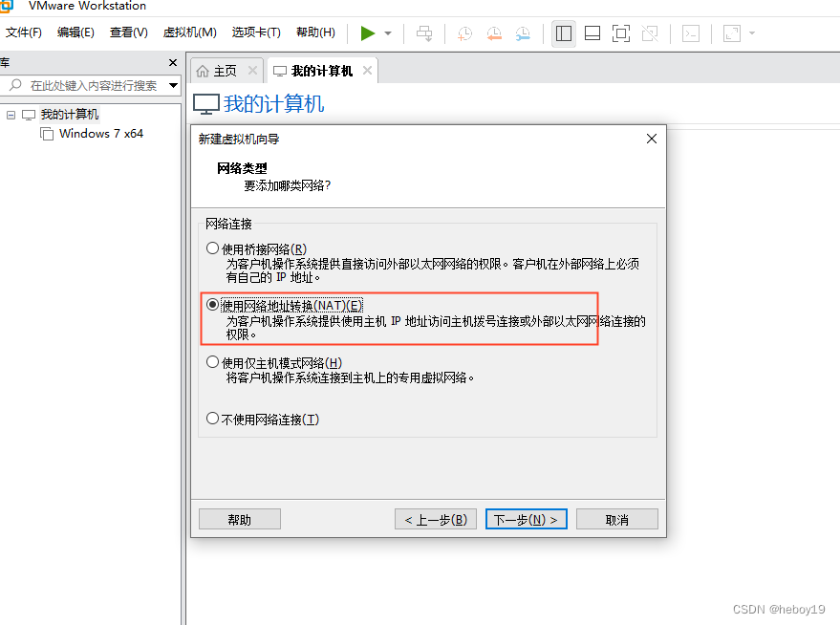Close the 我的计算机 tab
840x625 pixels.
coord(367,70)
